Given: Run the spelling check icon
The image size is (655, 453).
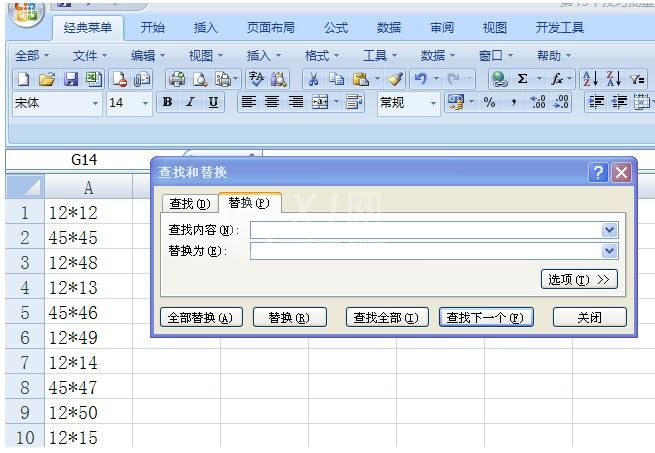Looking at the screenshot, I should click(x=256, y=79).
